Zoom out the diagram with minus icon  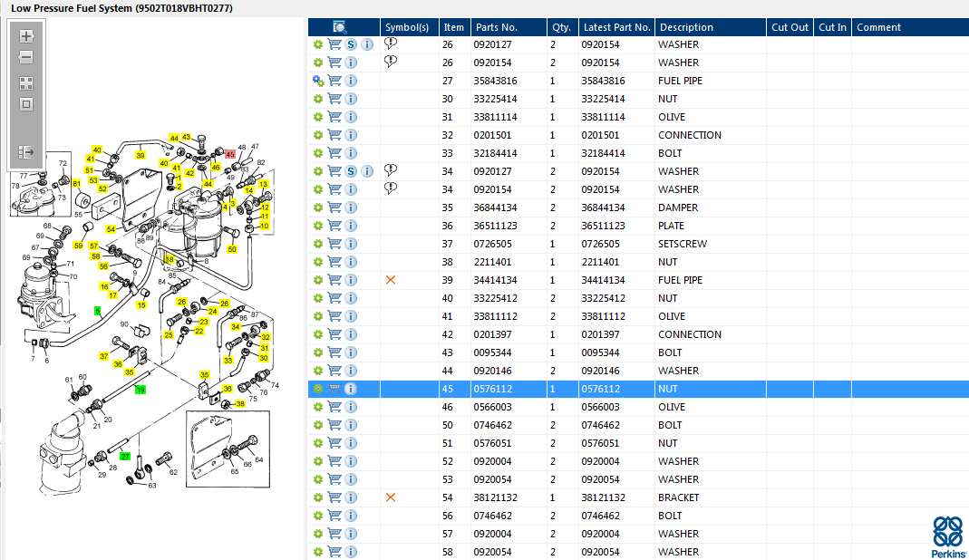(x=26, y=57)
